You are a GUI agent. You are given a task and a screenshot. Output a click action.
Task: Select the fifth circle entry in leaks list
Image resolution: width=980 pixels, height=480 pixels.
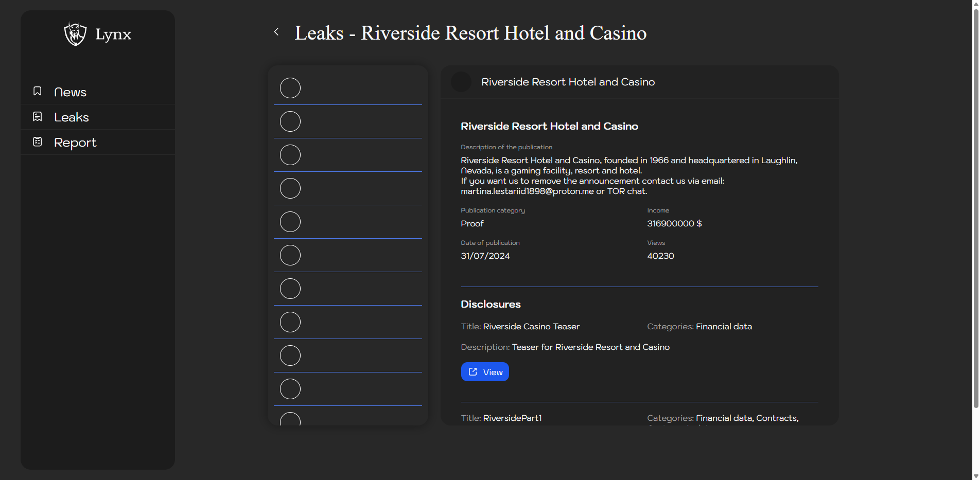point(290,222)
